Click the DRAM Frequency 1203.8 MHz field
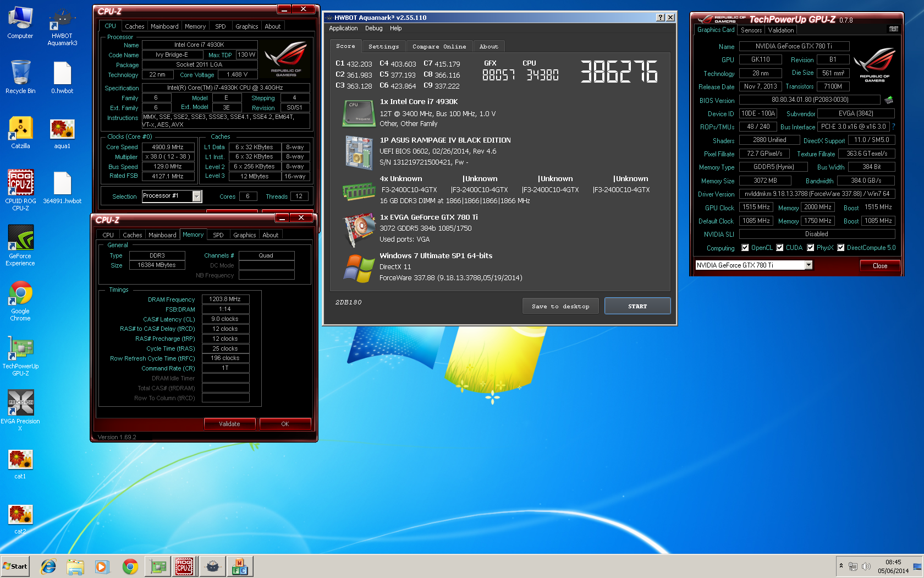Image resolution: width=924 pixels, height=578 pixels. click(x=225, y=299)
